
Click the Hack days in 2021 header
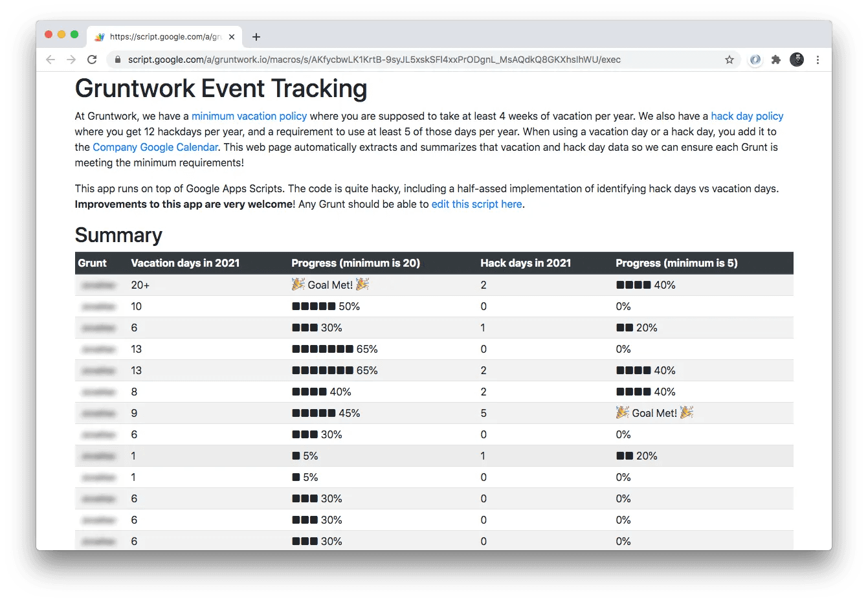coord(526,263)
